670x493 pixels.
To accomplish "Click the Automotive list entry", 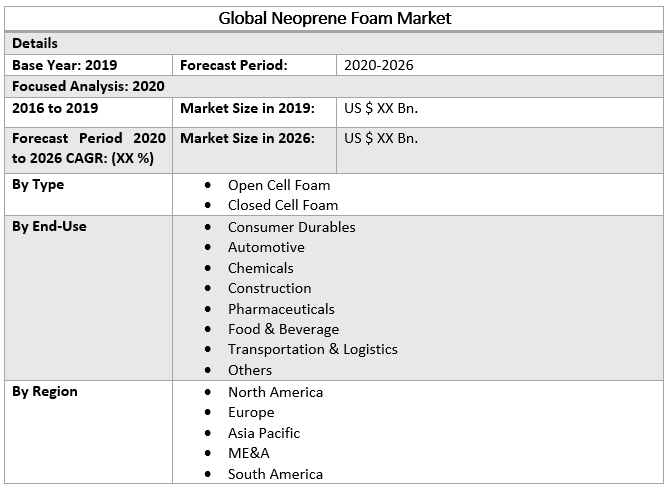I will (266, 247).
